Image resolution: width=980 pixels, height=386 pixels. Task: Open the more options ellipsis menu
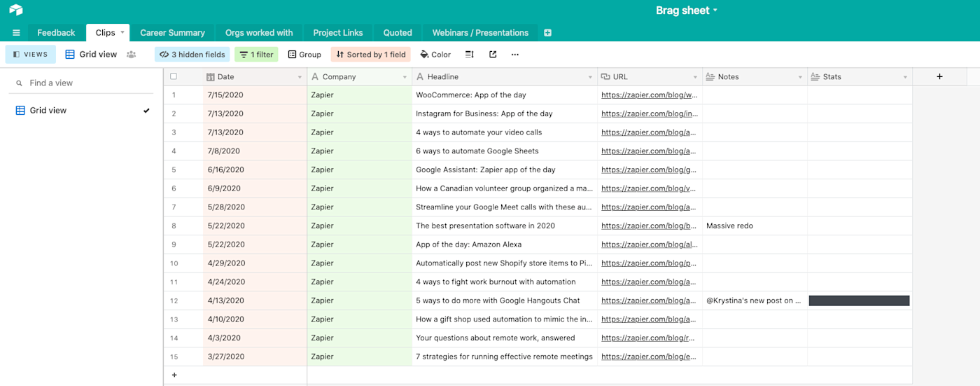[x=515, y=55]
